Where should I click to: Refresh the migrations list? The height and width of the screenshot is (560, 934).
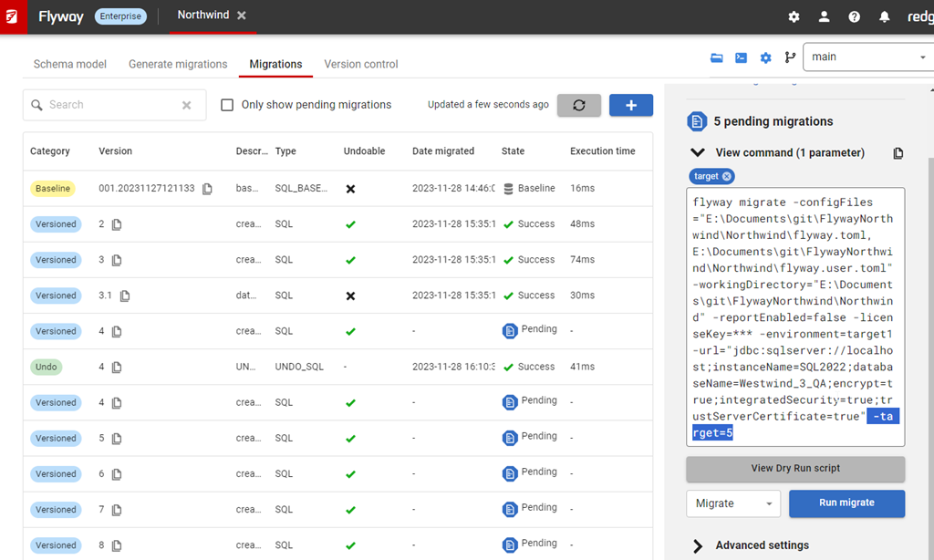(578, 105)
